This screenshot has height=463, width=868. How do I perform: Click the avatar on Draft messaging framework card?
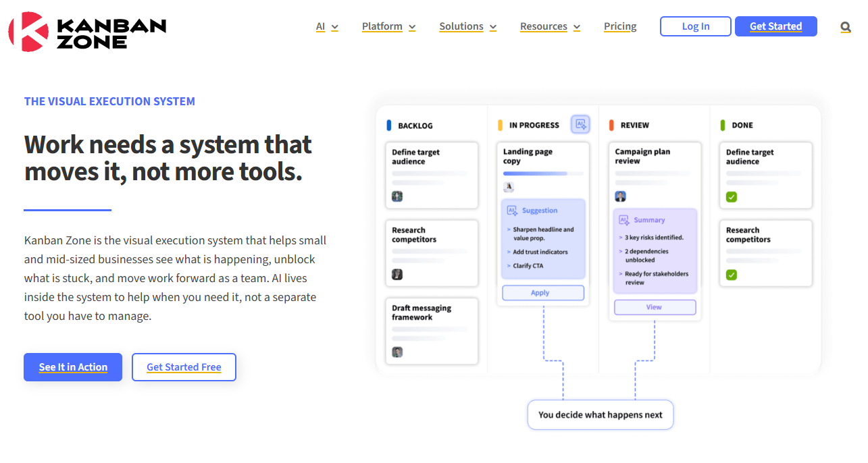click(397, 352)
